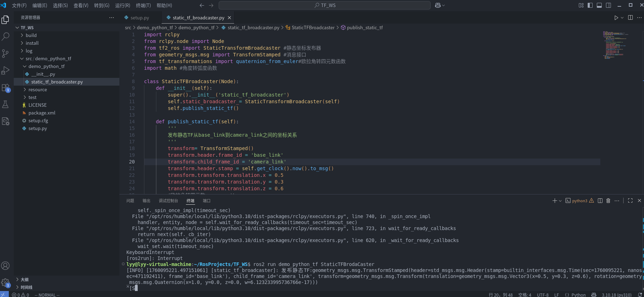Screen dimensions: 644x297
Task: Open the 文件(F) menu
Action: (19, 5)
